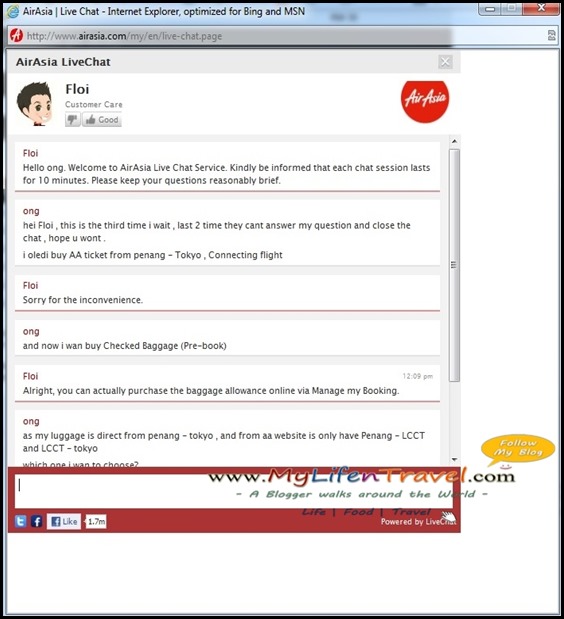Click the chat scrollbar down arrow
The image size is (564, 619).
tap(454, 460)
